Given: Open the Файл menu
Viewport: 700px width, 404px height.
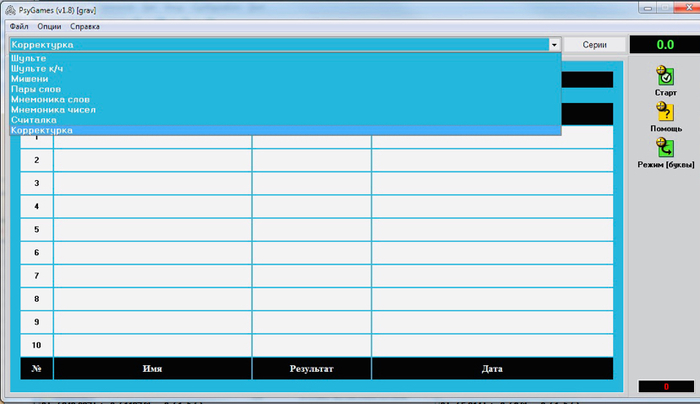Looking at the screenshot, I should [19, 26].
